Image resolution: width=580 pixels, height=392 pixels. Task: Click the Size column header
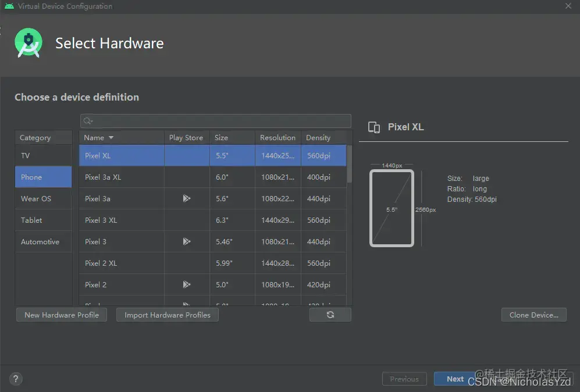pos(232,138)
